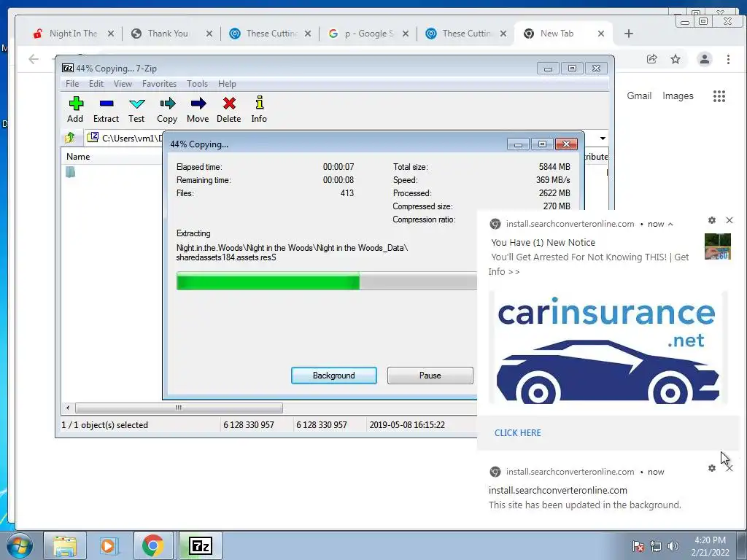
Task: Dismiss the car insurance notification
Action: [x=729, y=220]
